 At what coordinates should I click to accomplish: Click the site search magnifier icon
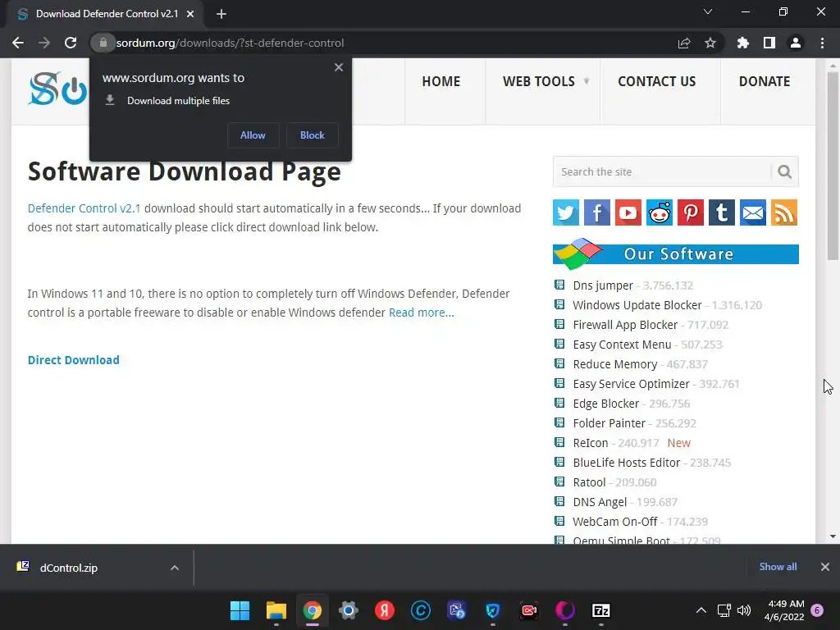click(x=785, y=172)
